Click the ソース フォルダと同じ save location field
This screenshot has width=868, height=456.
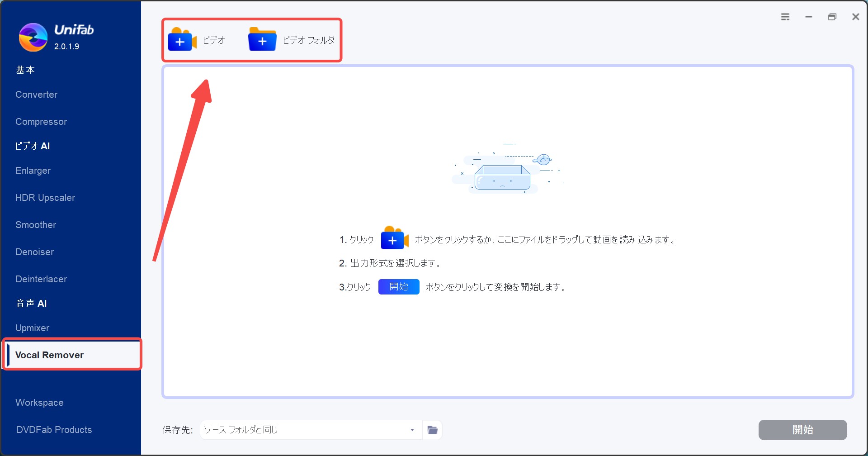pos(311,430)
